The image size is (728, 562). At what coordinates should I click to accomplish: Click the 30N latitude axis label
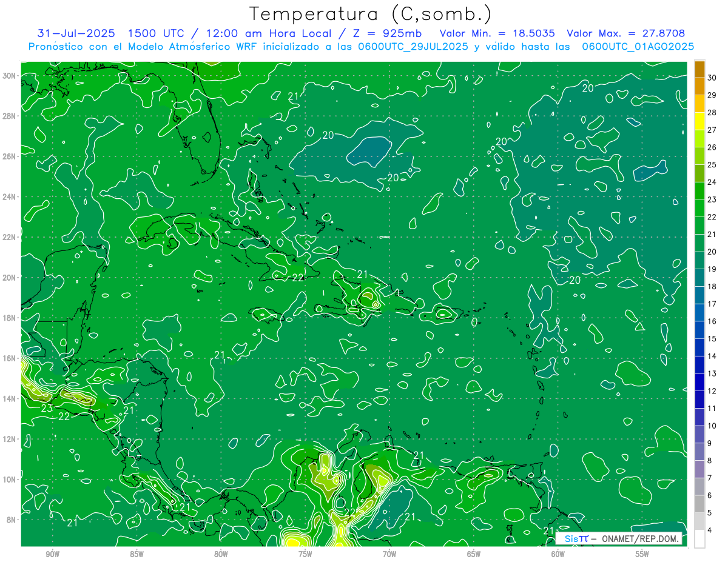9,75
